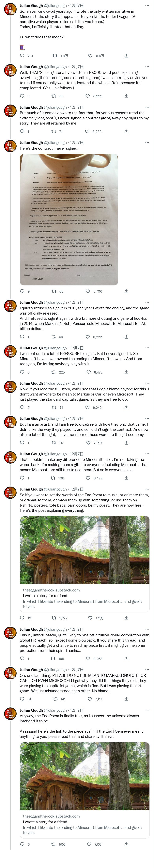This screenshot has width=154, height=868.
Task: Share the first tweet with 6.5万 likes
Action: point(126,56)
